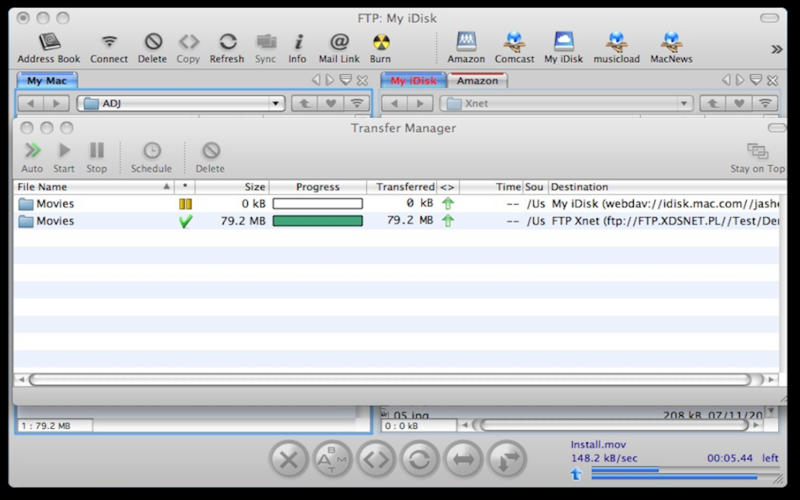Click empty progress bar of first transfer
Image resolution: width=800 pixels, height=500 pixels.
coord(317,204)
